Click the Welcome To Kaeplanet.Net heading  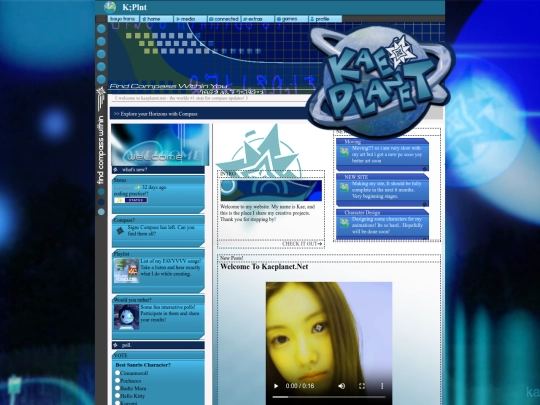click(264, 267)
